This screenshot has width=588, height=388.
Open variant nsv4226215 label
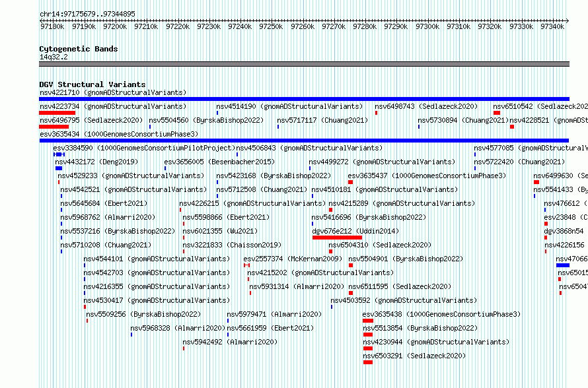(x=252, y=203)
